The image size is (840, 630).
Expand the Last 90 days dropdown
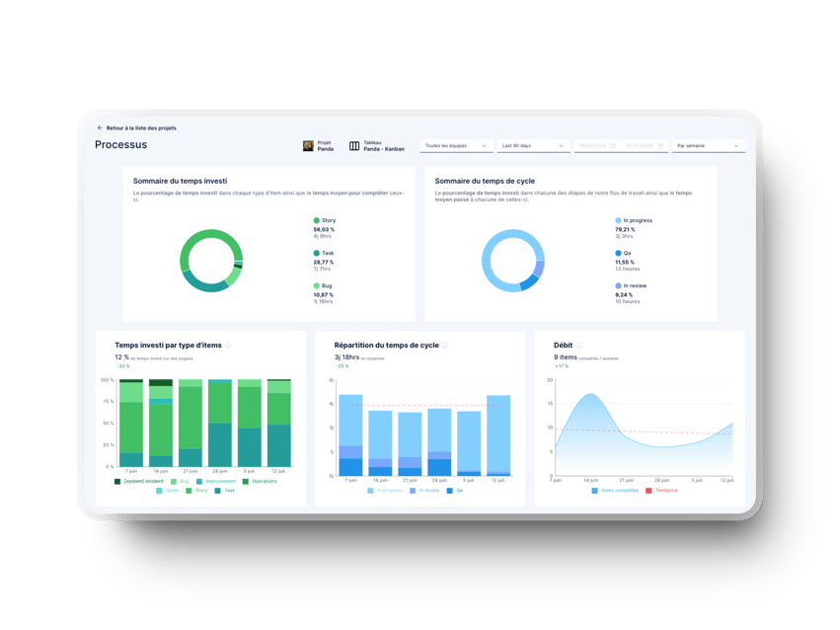tap(533, 146)
